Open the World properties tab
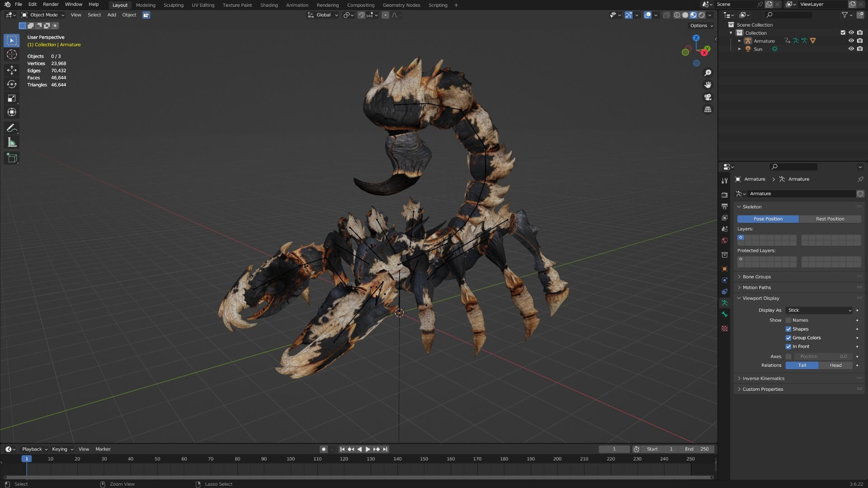This screenshot has height=488, width=868. point(725,240)
